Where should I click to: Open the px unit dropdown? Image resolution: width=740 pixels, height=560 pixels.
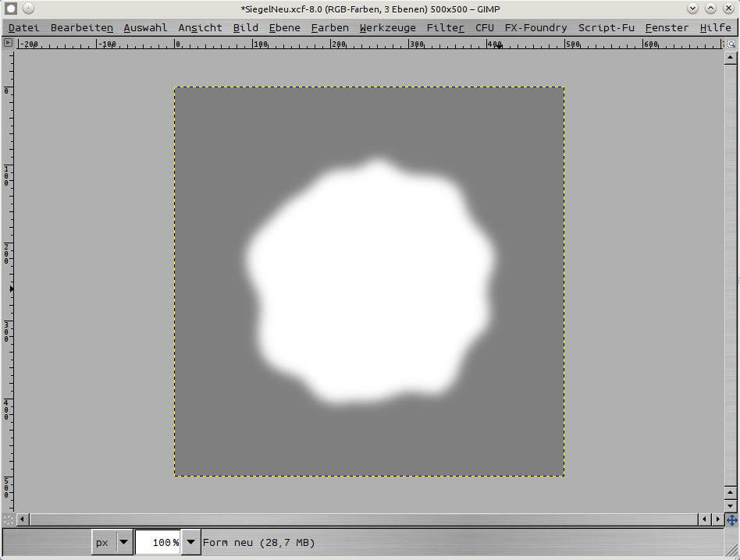click(x=112, y=542)
